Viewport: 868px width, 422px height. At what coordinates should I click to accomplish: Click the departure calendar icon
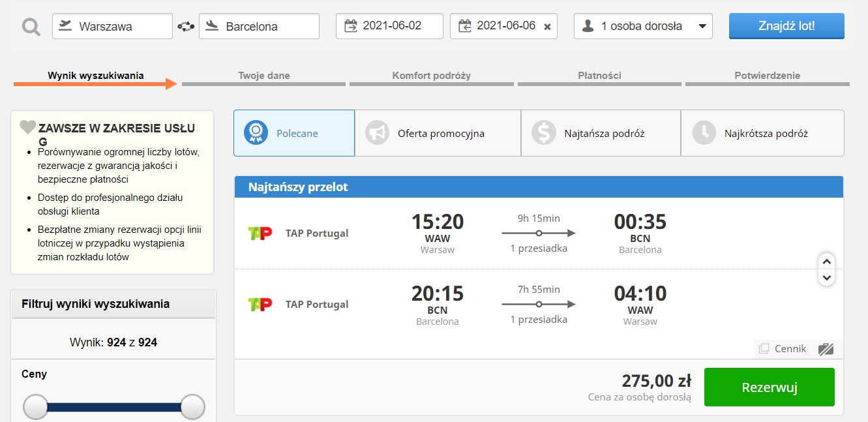pos(351,26)
